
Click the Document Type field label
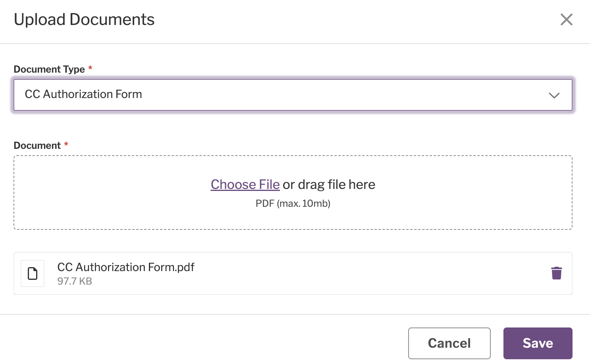[49, 69]
